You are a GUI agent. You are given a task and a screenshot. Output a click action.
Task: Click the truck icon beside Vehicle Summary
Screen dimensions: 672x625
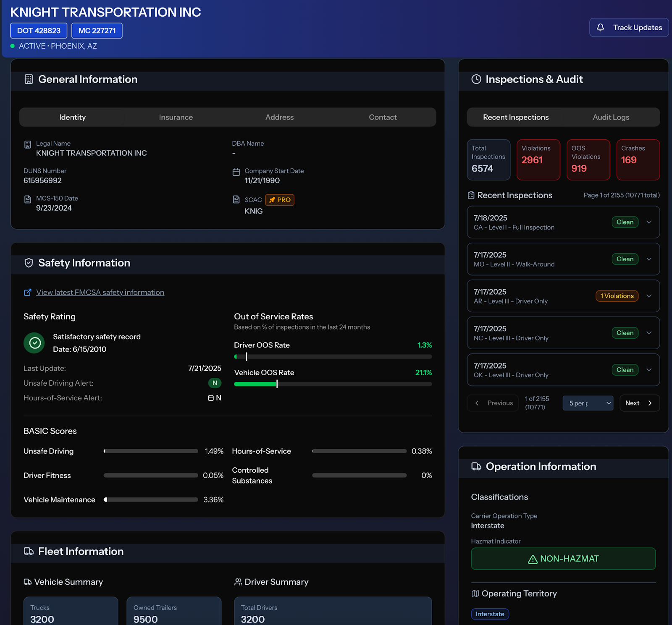tap(28, 582)
